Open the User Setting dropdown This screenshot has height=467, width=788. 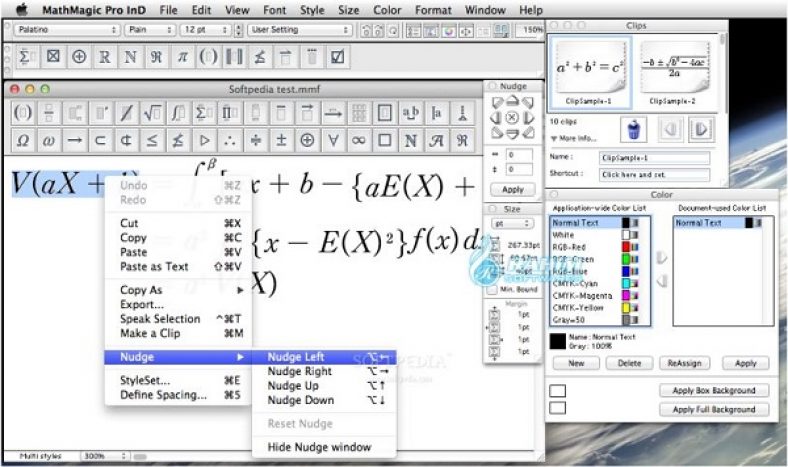(300, 30)
